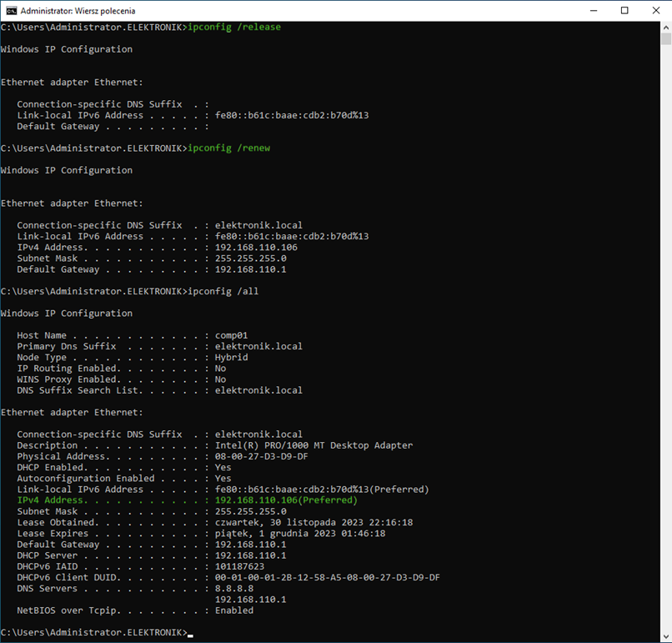672x643 pixels.
Task: Maximize the Command Prompt window
Action: pos(624,11)
